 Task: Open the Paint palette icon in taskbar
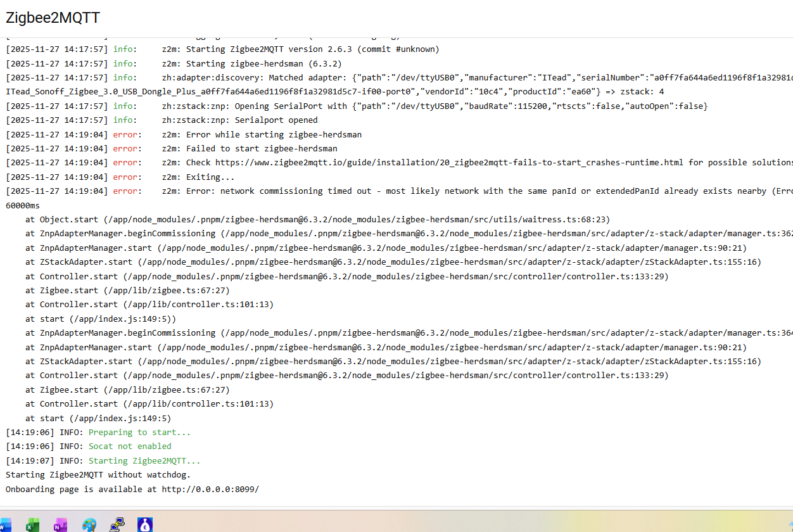pos(89,525)
